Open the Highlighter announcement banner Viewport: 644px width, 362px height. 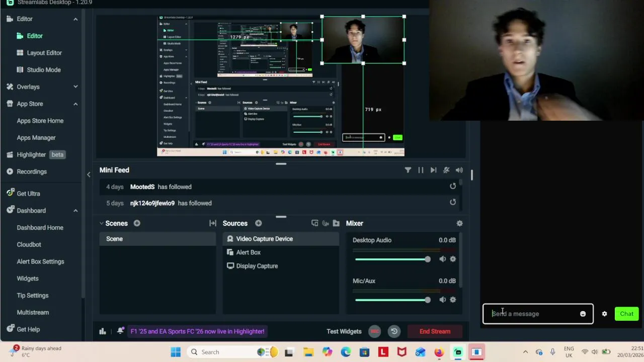197,331
